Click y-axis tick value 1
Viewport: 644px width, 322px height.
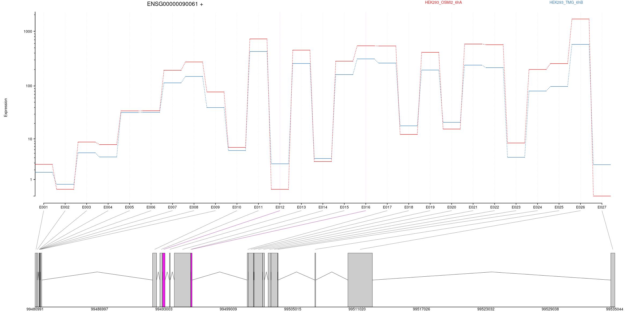click(x=31, y=180)
